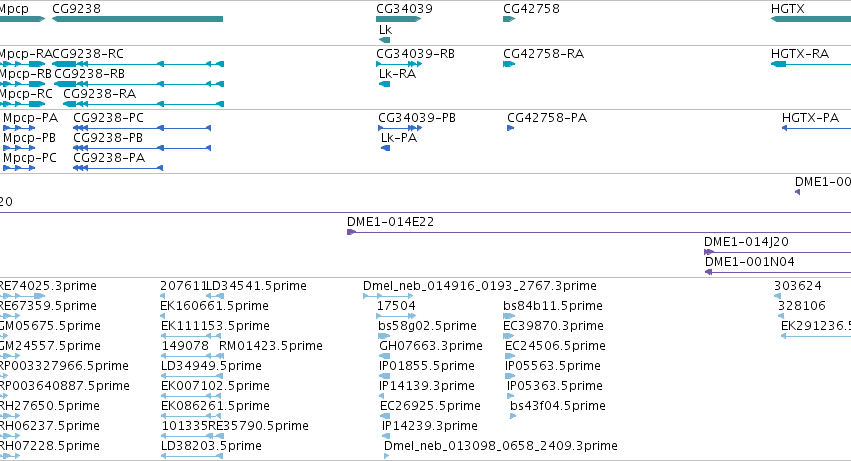
Task: Select the Lk-RA transcript glyph
Action: [384, 84]
